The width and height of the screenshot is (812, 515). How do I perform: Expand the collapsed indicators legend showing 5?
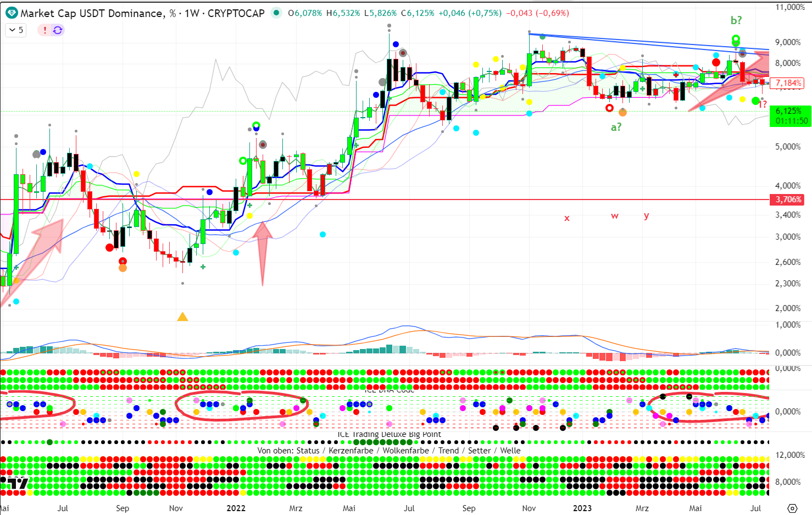click(x=16, y=30)
